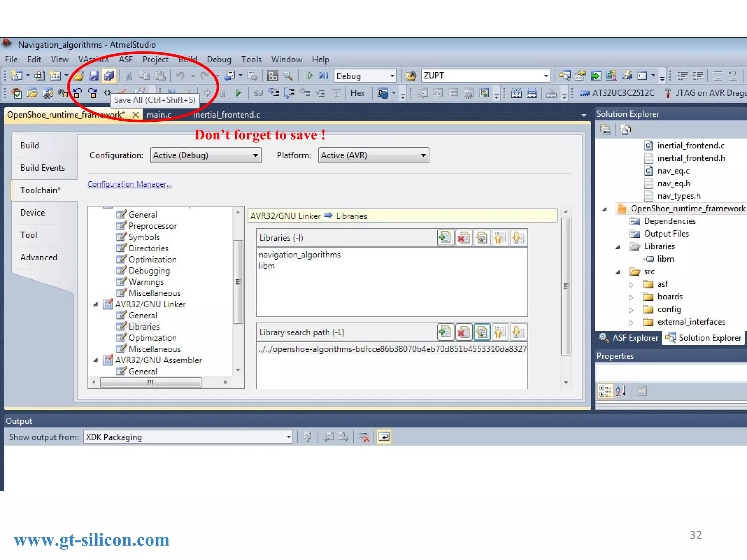Screen dimensions: 747x560
Task: Toggle Hex display button
Action: (357, 93)
